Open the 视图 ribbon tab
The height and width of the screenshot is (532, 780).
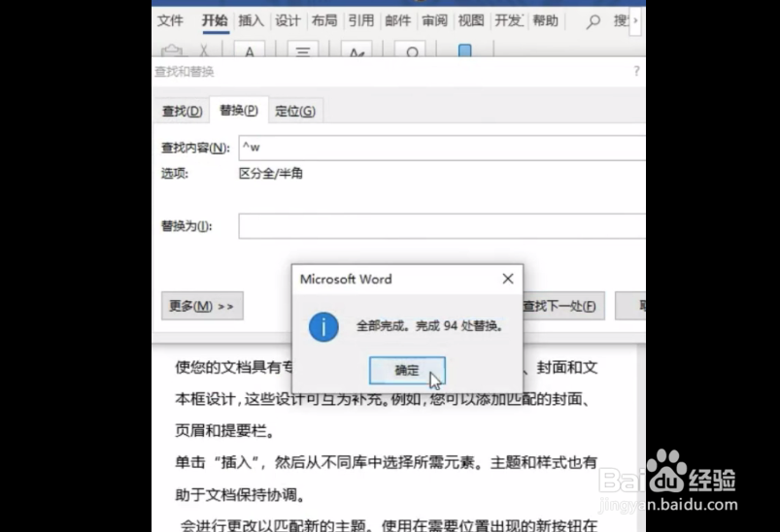tap(471, 21)
